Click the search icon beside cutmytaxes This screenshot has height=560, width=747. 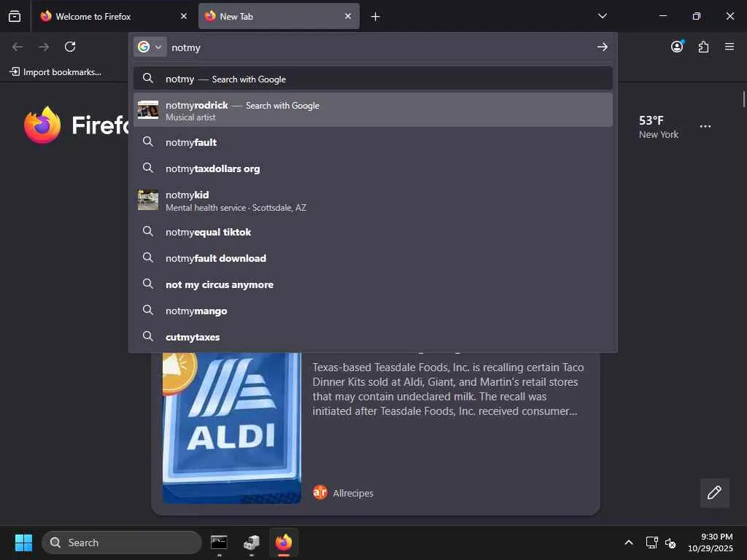[x=147, y=336]
